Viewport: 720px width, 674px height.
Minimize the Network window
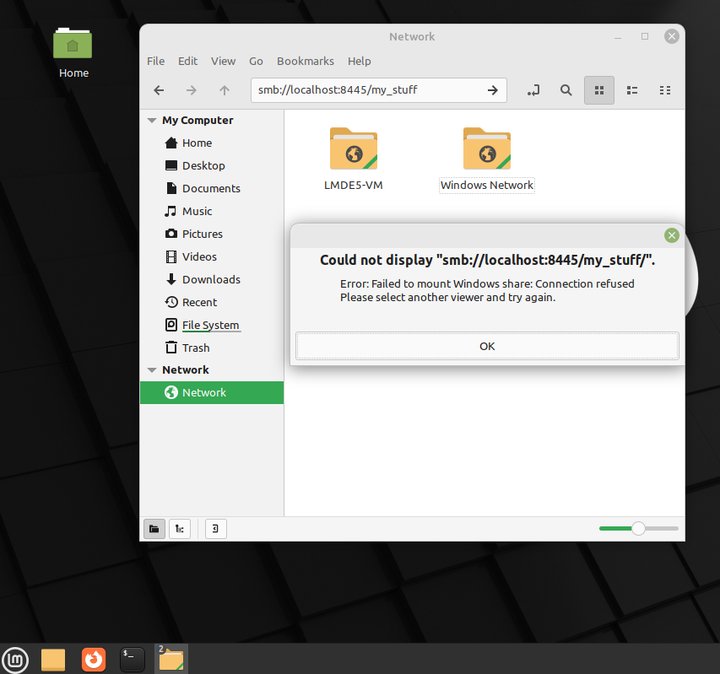(618, 37)
